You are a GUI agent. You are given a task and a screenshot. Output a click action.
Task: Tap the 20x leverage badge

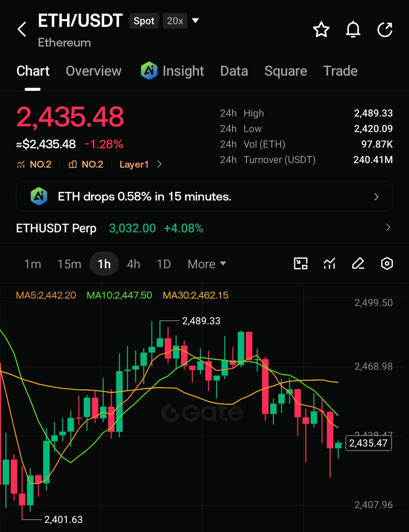coord(175,21)
